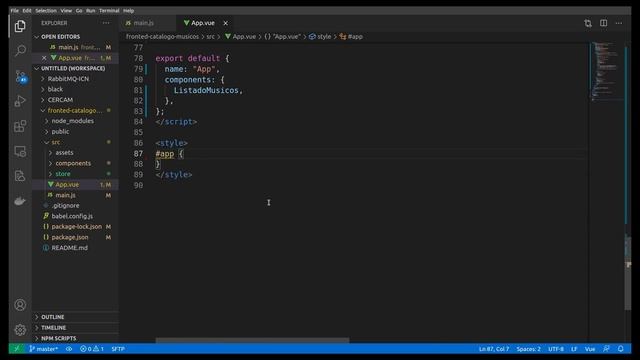
Task: Open the Search view icon
Action: (20, 51)
